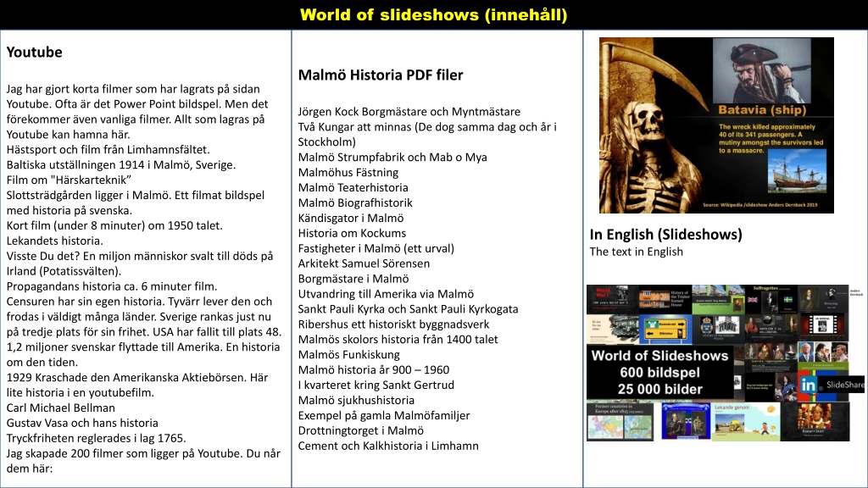Click the LinkedIn SlideShare logo
Viewport: 868px width, 488px height.
coord(831,384)
